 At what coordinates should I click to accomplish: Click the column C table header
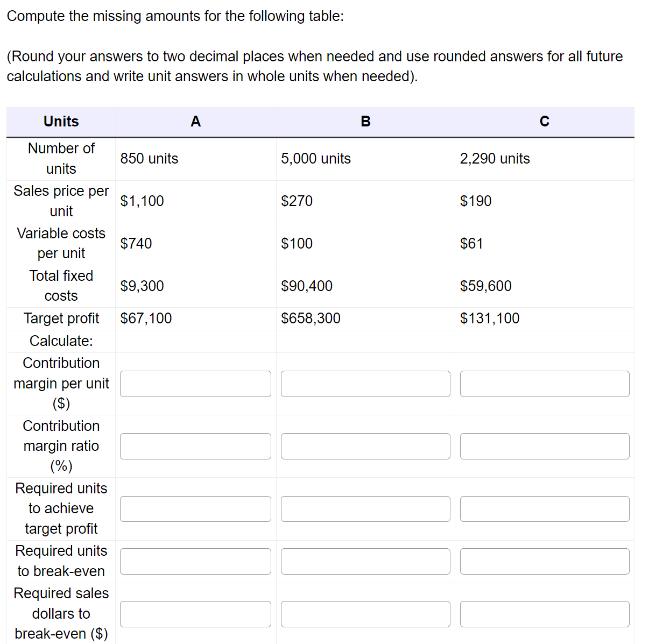544,122
